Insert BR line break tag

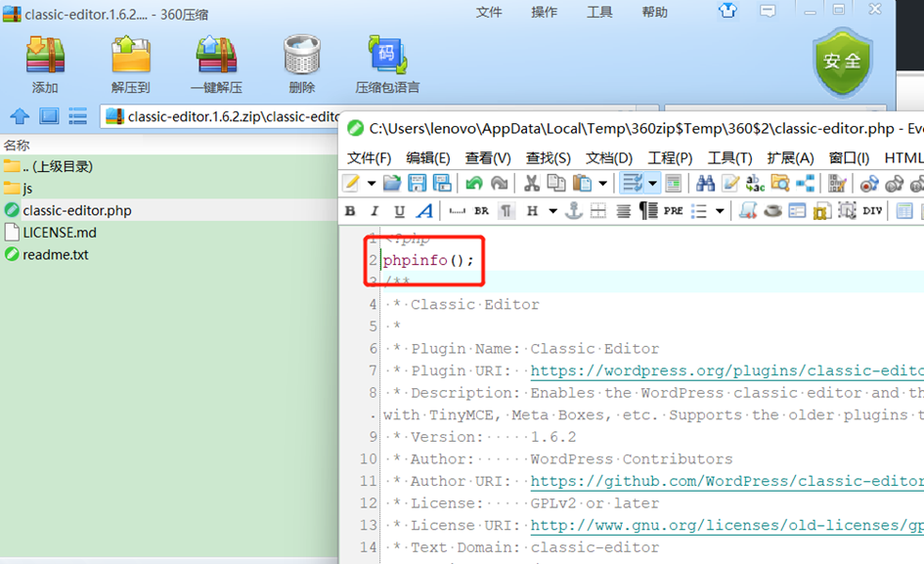[481, 210]
